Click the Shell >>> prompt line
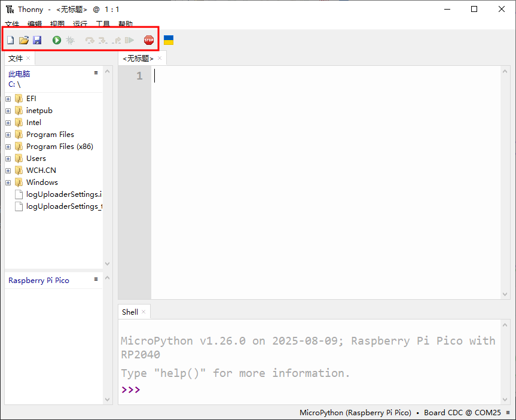Screen dimensions: 516x420 (x=309, y=389)
